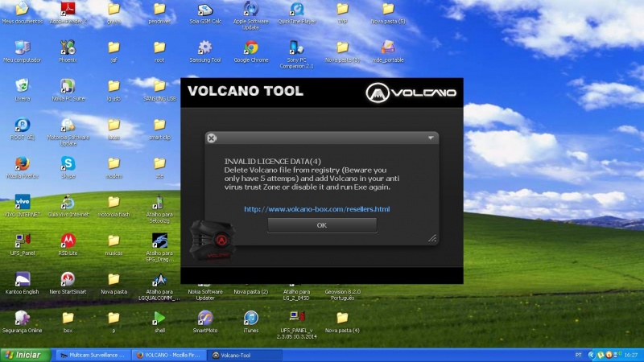
Task: Select Apple Software Update icon
Action: [x=251, y=15]
